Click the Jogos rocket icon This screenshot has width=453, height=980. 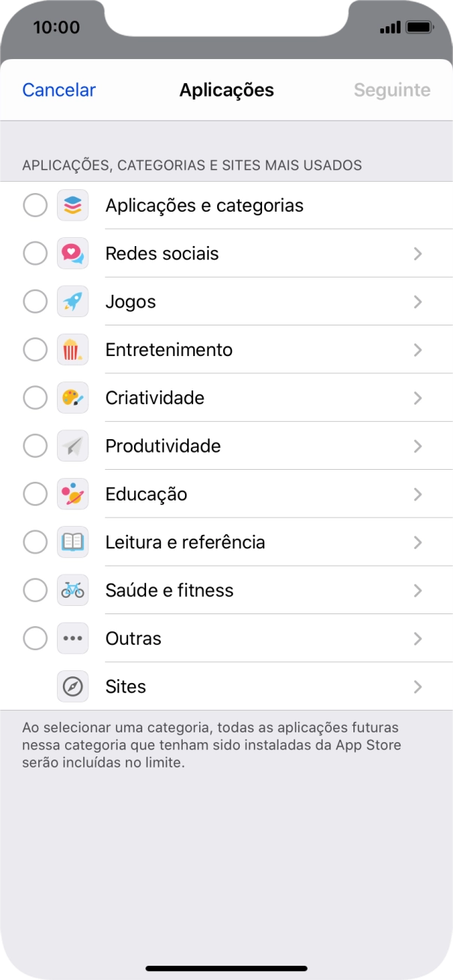[73, 301]
